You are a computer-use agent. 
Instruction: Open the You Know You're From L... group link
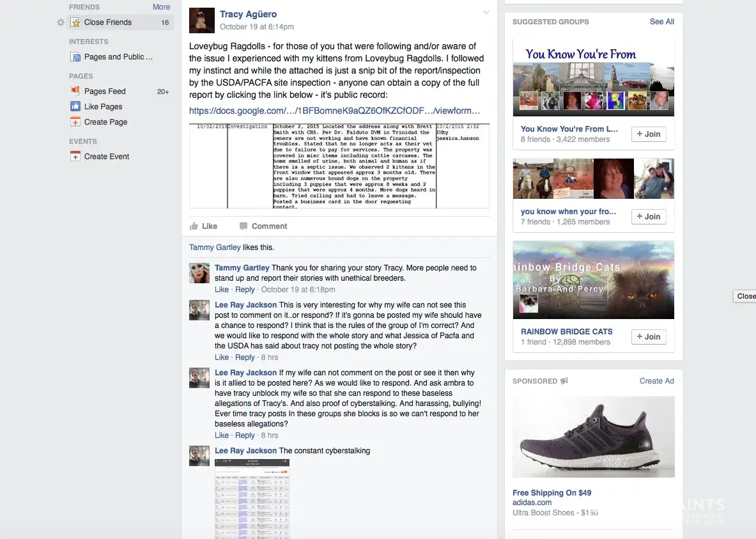pyautogui.click(x=569, y=129)
